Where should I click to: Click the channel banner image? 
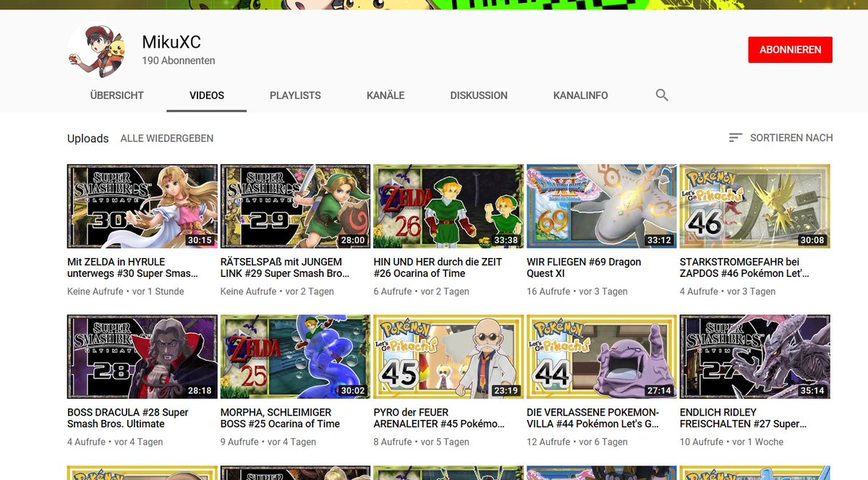434,4
